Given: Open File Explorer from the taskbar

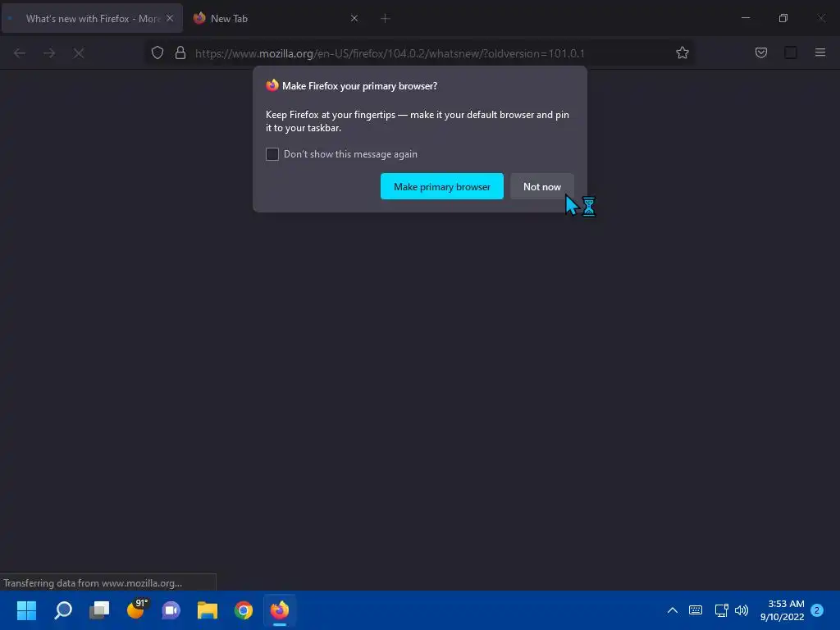Looking at the screenshot, I should tap(208, 610).
